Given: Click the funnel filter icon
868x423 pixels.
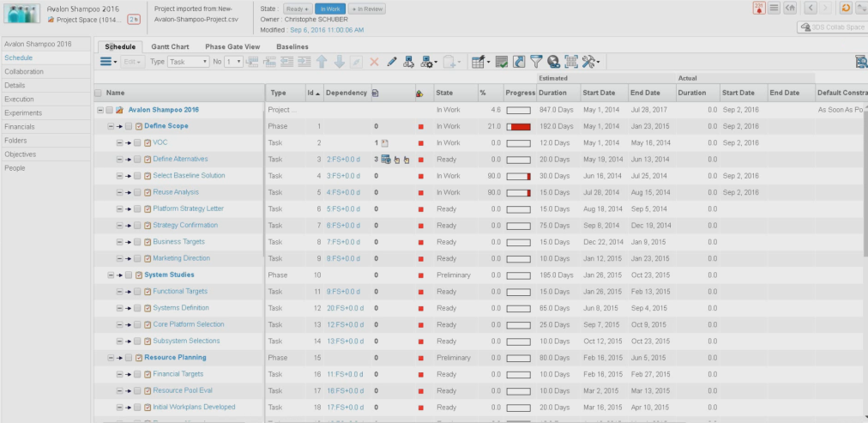Looking at the screenshot, I should pyautogui.click(x=536, y=62).
